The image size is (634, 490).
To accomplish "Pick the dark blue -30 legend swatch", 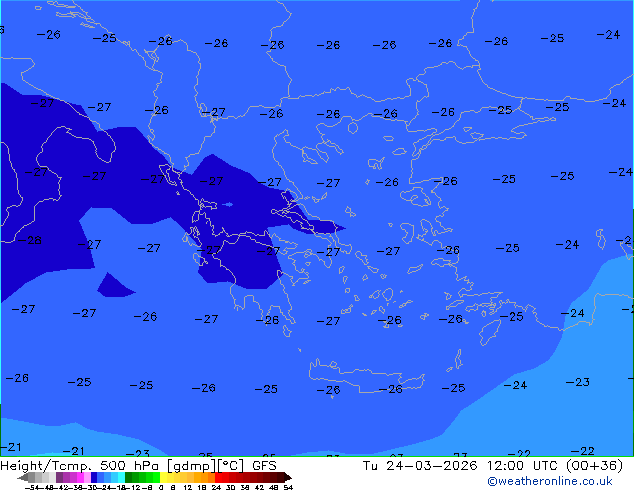I will pyautogui.click(x=94, y=477).
